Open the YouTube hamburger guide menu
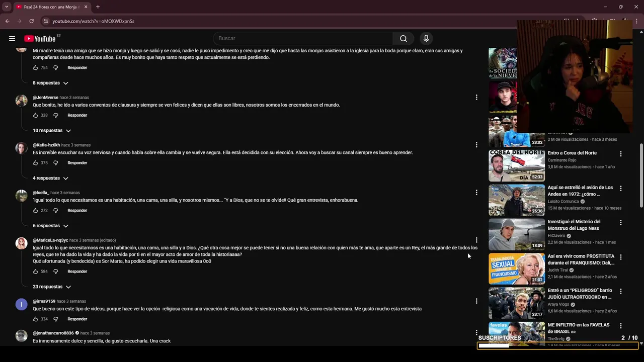The height and width of the screenshot is (362, 644). tap(12, 39)
